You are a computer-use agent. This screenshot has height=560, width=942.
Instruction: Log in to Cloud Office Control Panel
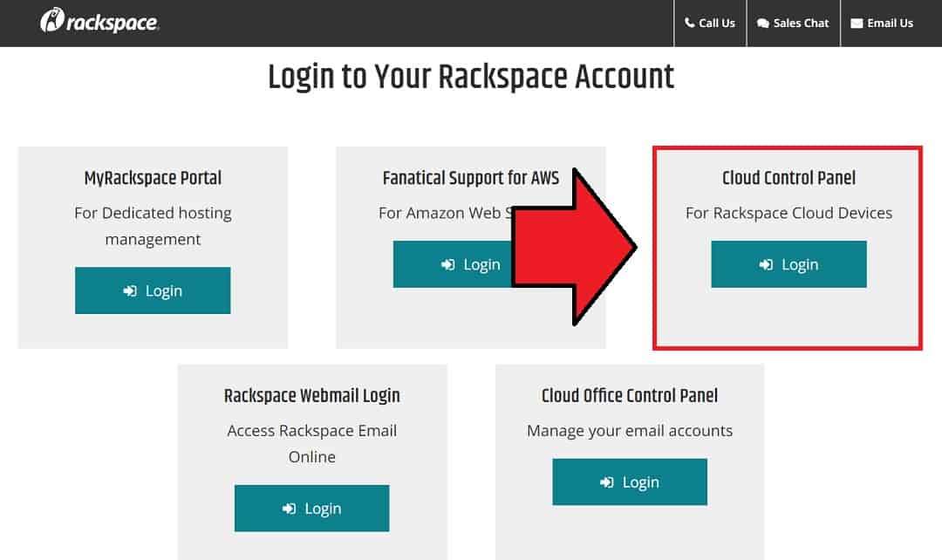[x=630, y=481]
